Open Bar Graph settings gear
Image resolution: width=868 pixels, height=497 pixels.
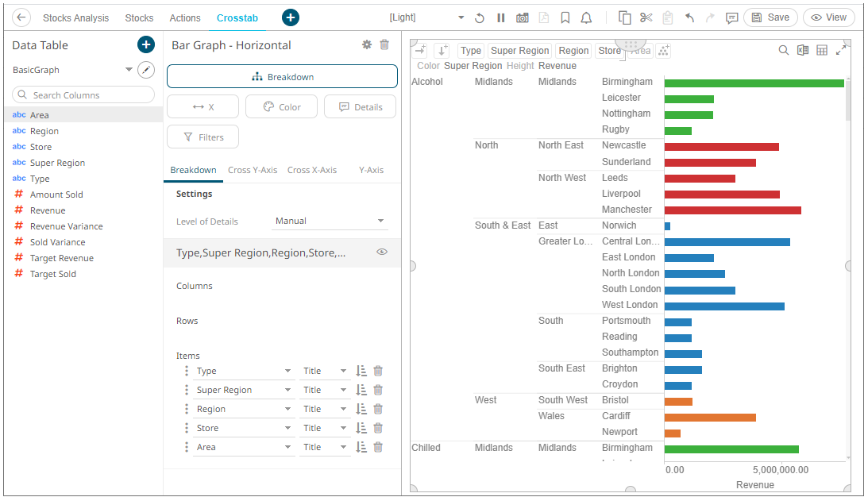(366, 44)
